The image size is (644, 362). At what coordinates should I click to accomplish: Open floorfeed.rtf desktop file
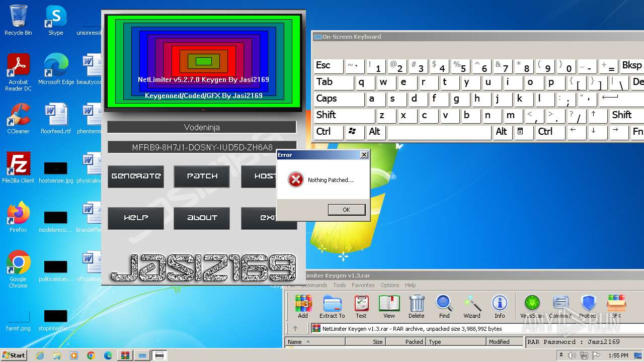56,119
